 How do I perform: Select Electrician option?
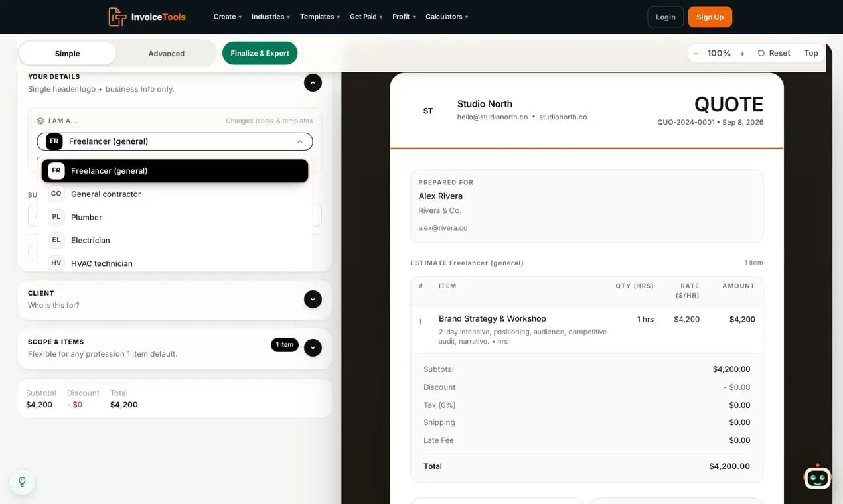tap(175, 240)
